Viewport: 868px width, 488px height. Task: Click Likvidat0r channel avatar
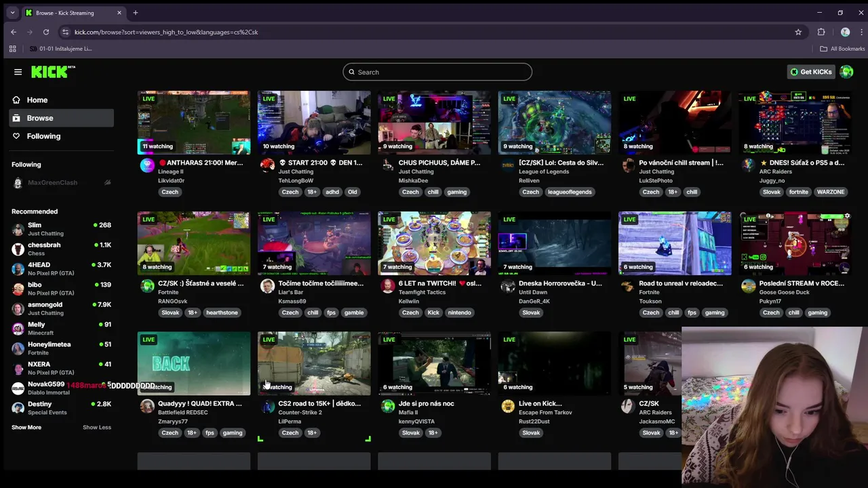[x=147, y=165]
